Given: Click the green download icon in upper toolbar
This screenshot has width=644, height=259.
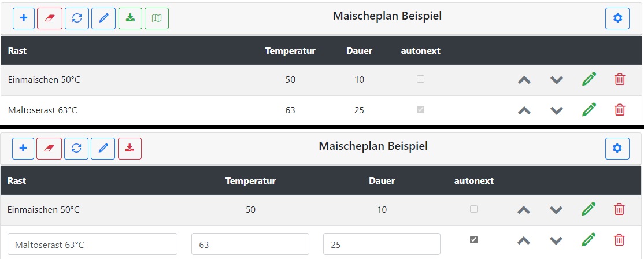Looking at the screenshot, I should [130, 18].
